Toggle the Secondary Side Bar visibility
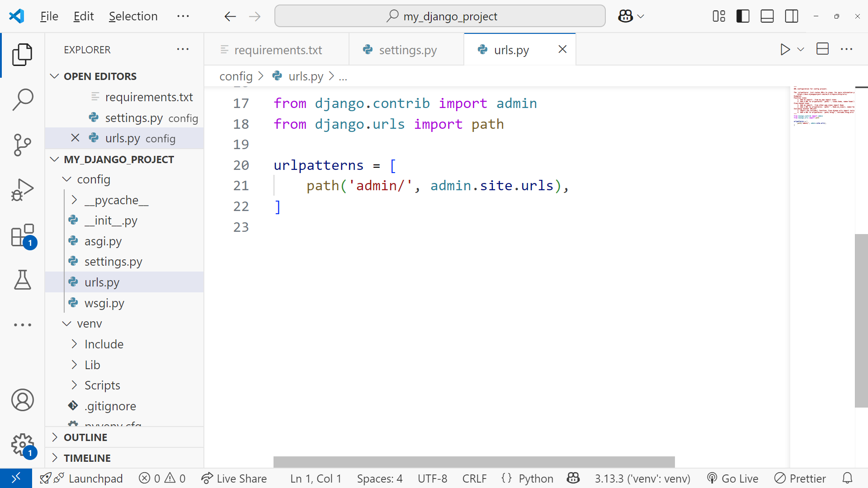Viewport: 868px width, 488px height. 792,16
